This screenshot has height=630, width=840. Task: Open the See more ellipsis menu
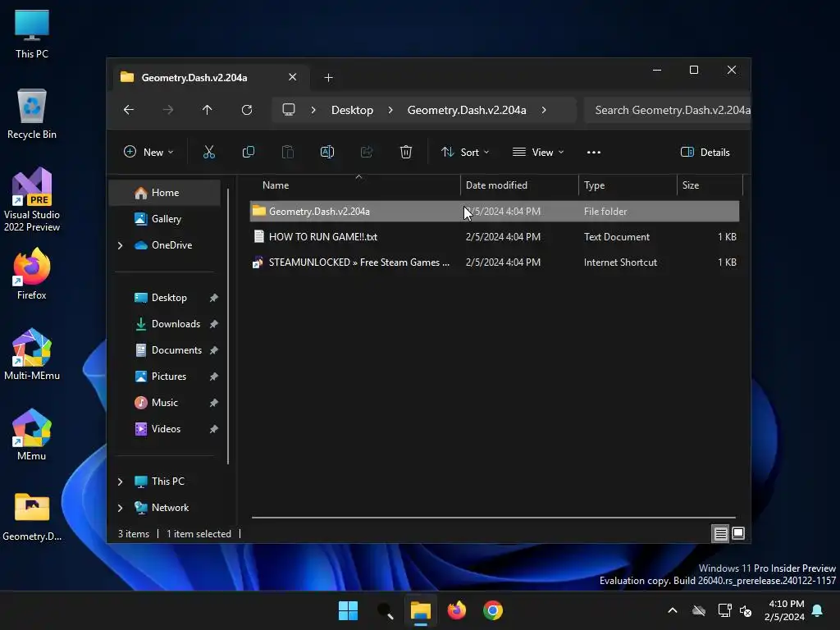pyautogui.click(x=594, y=152)
